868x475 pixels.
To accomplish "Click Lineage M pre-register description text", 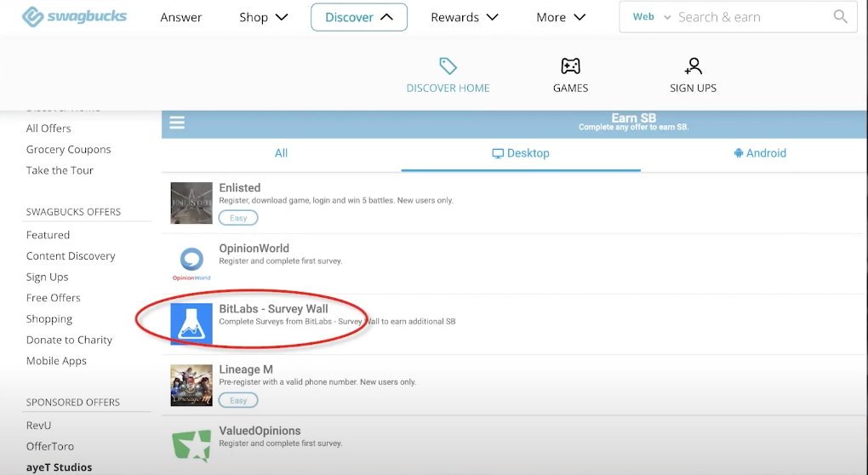I will (317, 382).
